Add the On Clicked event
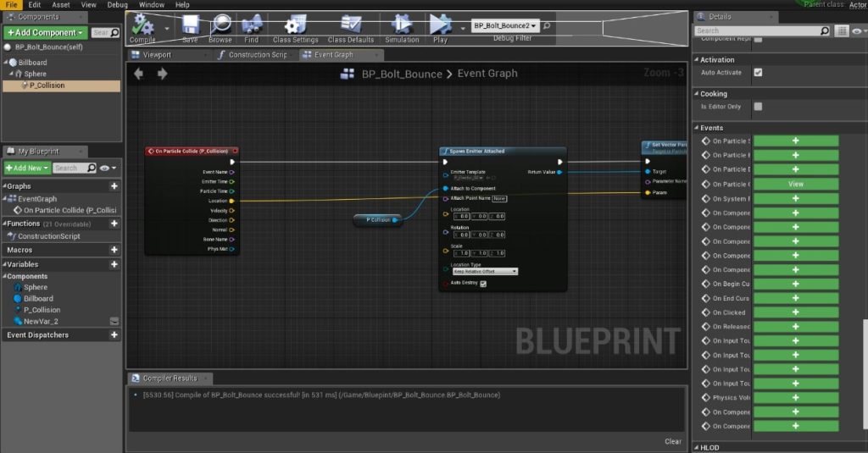 (x=795, y=312)
